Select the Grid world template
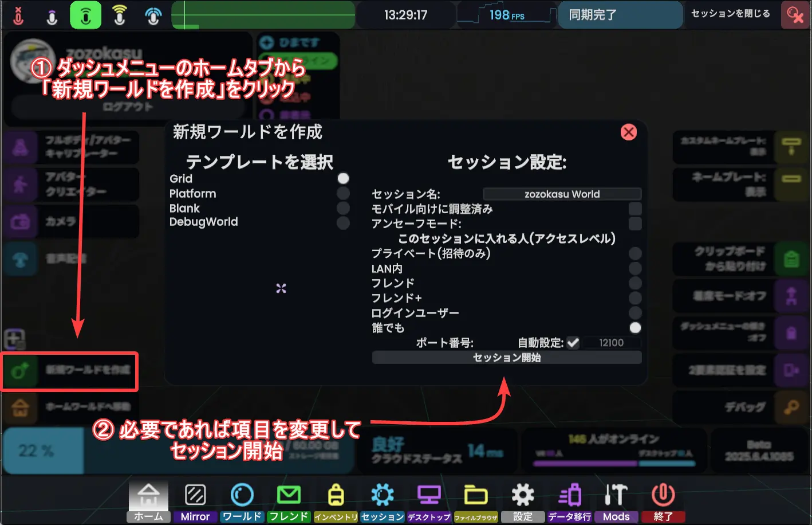Image resolution: width=812 pixels, height=525 pixels. point(343,178)
